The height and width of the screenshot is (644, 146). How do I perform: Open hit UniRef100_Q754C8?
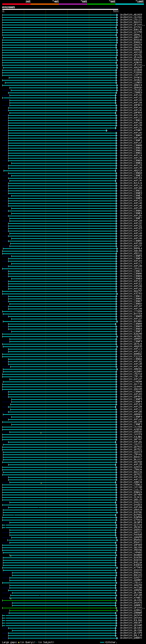pos(131,520)
